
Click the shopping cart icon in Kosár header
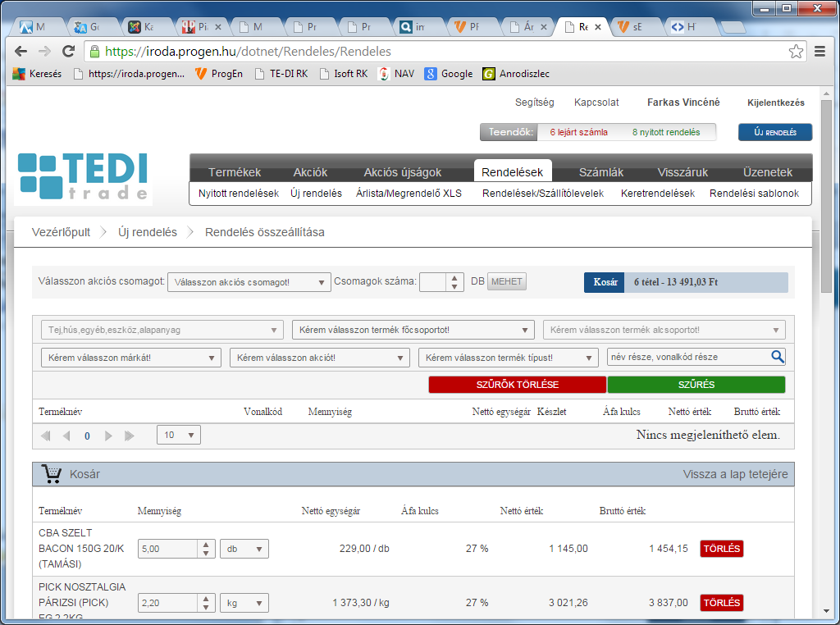tap(52, 474)
